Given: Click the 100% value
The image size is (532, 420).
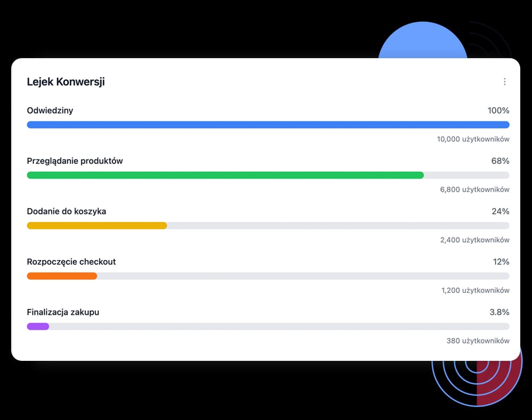Looking at the screenshot, I should (x=498, y=111).
